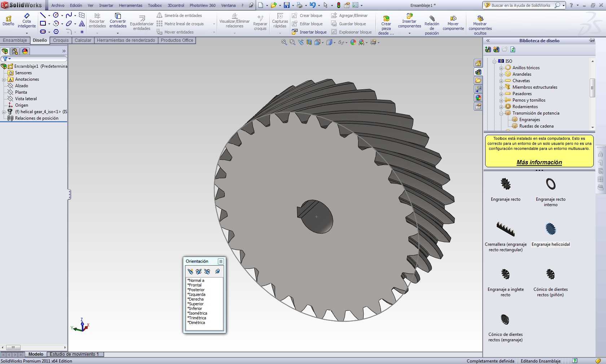Choose *Isométrica view in Orientación dialog

197,313
